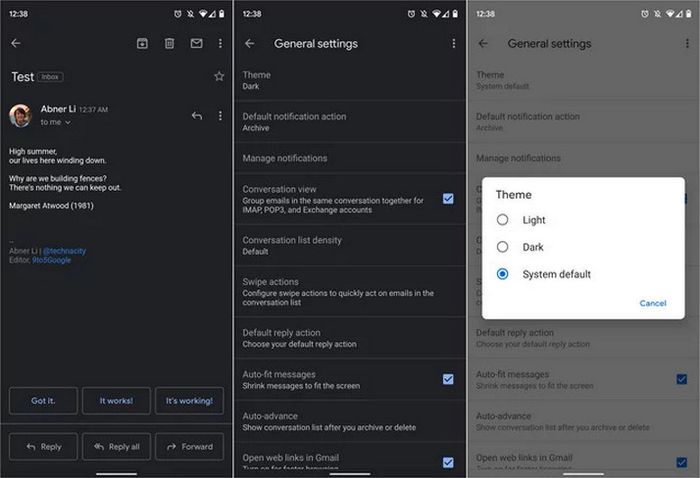Open Abner Li message options menu

pyautogui.click(x=220, y=116)
